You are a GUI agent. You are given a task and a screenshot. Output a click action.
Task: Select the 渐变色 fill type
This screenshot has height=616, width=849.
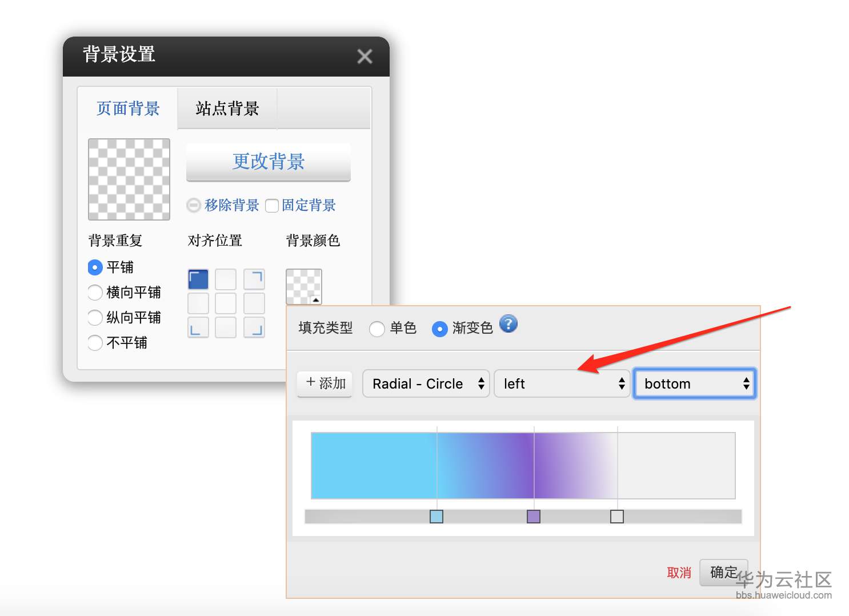click(439, 329)
